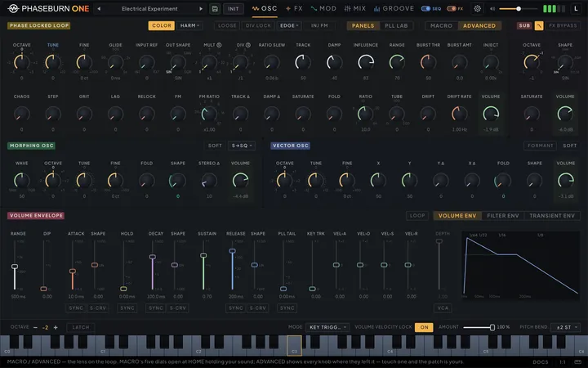Click the Vector Osc X knob
Screen dimensions: 588x368
[378, 180]
